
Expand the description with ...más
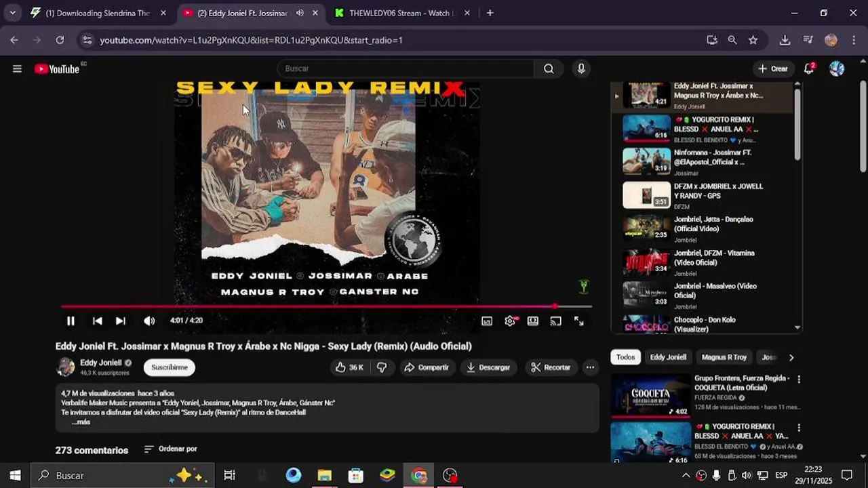click(81, 422)
